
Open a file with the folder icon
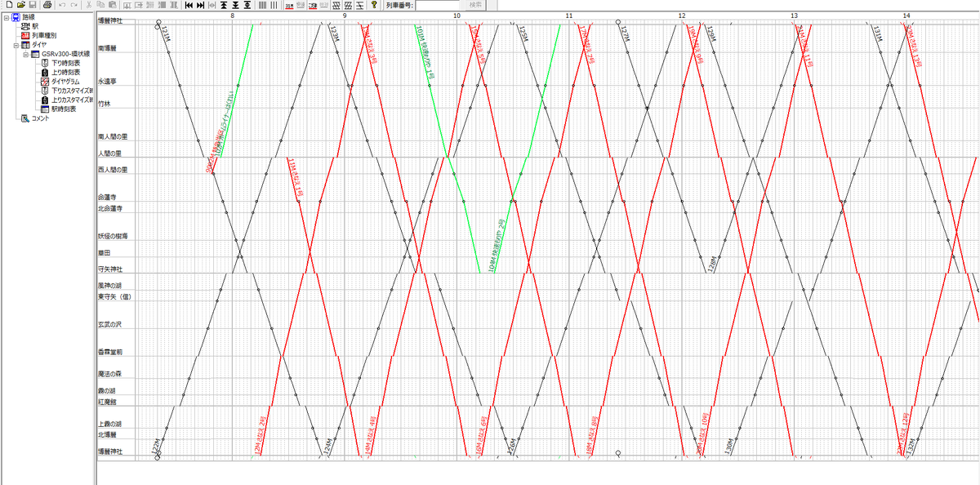20,5
